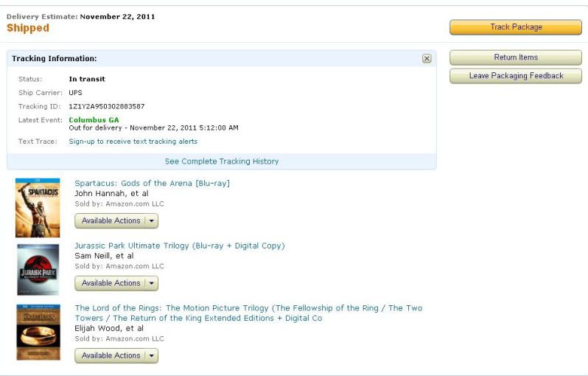Click the Lord of the Rings cover thumbnail
The height and width of the screenshot is (376, 588).
point(38,332)
